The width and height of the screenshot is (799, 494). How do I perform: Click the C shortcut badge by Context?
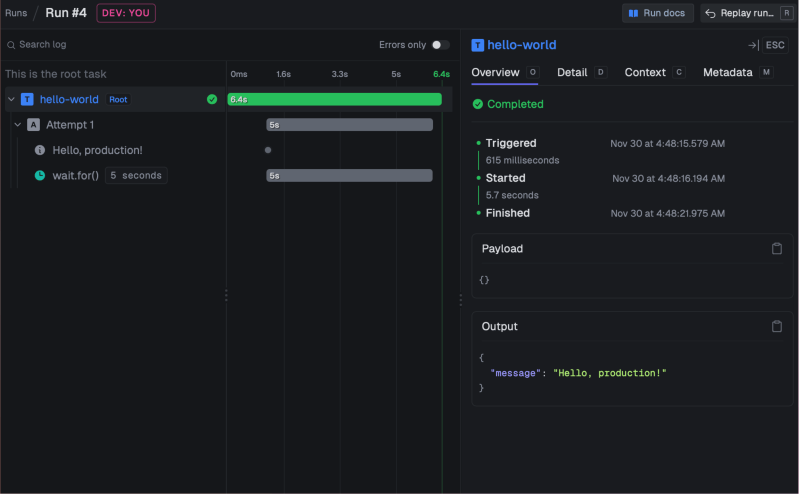tap(679, 72)
